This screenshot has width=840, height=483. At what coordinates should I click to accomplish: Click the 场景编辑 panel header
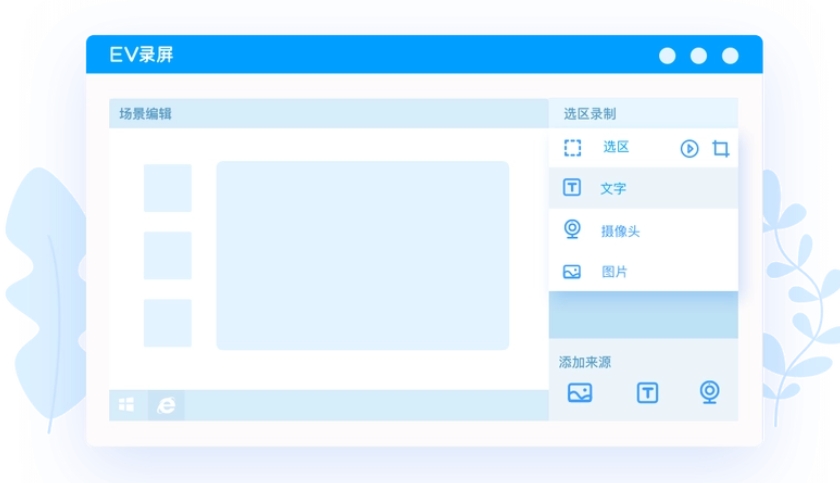click(329, 114)
